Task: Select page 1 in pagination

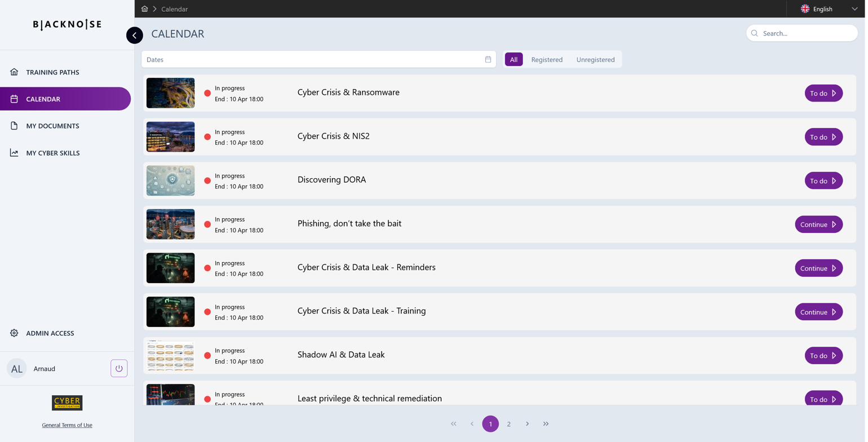Action: point(490,424)
